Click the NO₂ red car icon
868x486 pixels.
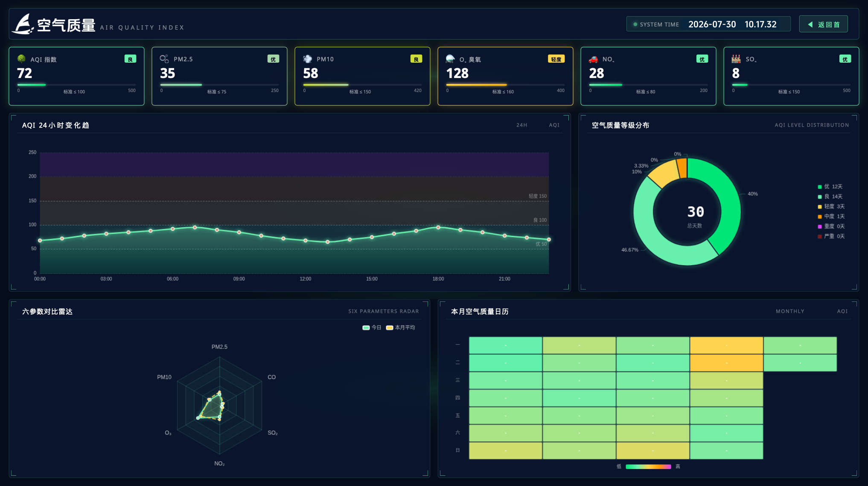[593, 59]
